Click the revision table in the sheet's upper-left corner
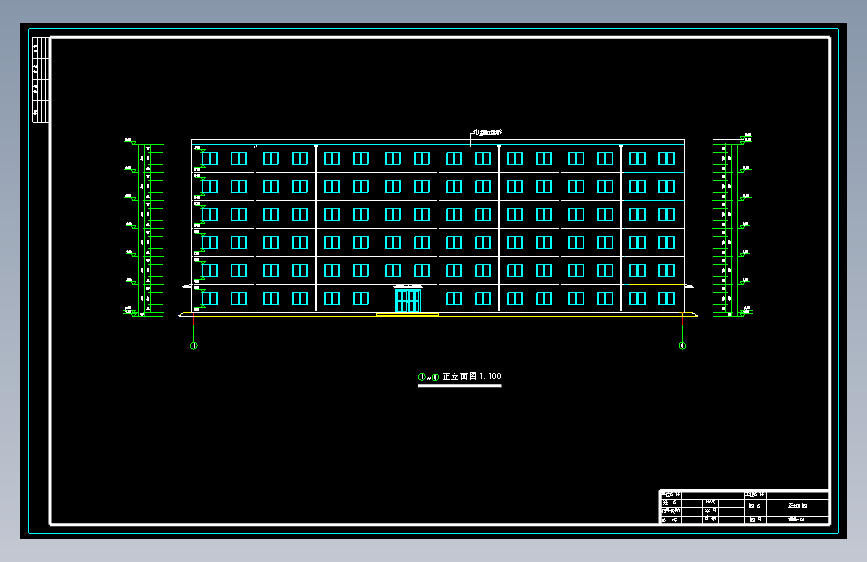867x562 pixels. (x=41, y=80)
